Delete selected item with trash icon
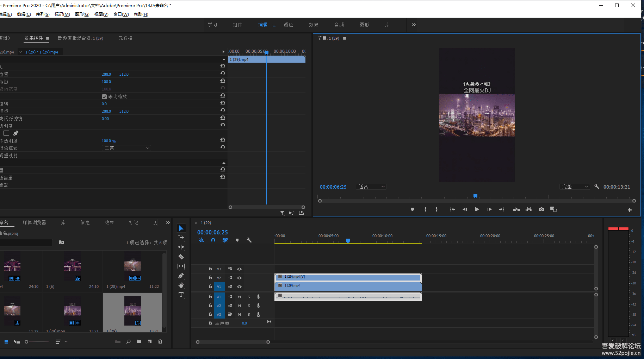 (160, 341)
